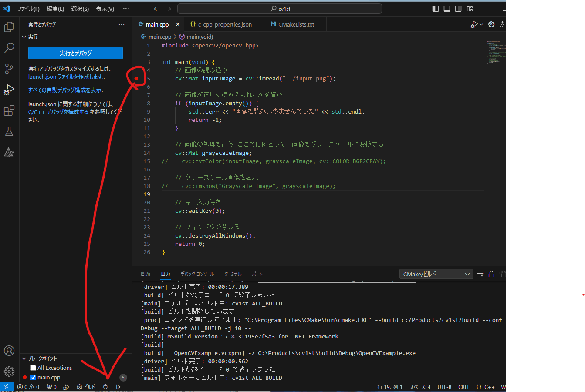Switch to the 問題 panel tab
Image resolution: width=585 pixels, height=392 pixels.
click(x=145, y=274)
